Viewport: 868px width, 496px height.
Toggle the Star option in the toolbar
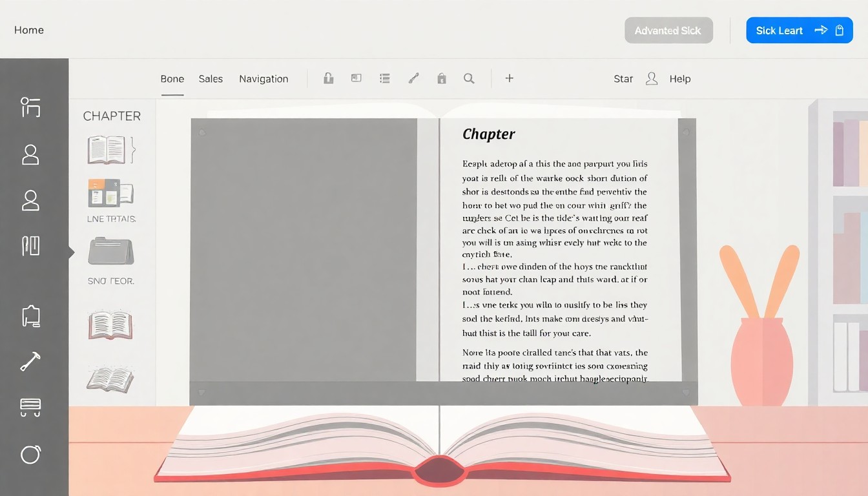623,78
